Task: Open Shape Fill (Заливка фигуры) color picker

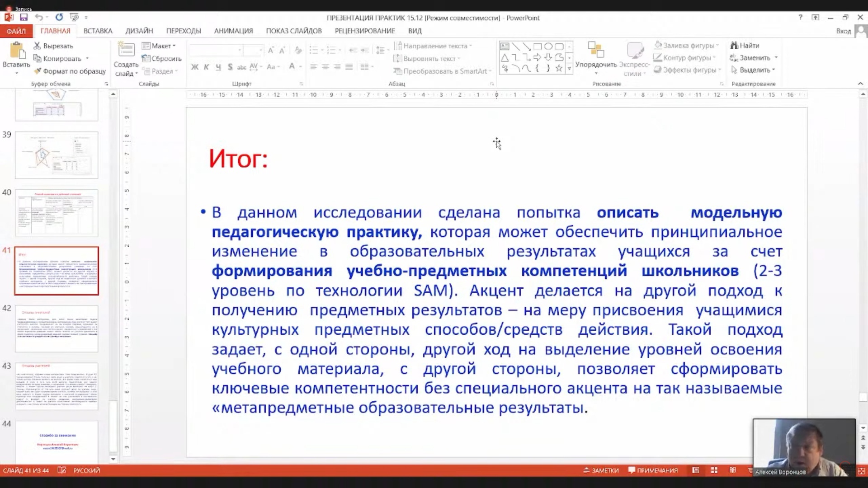Action: pyautogui.click(x=686, y=45)
